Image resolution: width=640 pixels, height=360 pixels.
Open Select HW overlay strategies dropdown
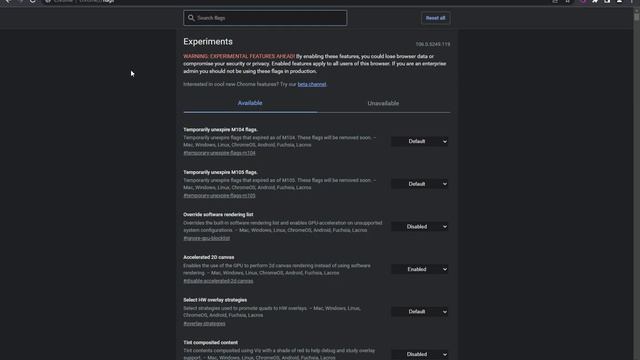pyautogui.click(x=420, y=311)
